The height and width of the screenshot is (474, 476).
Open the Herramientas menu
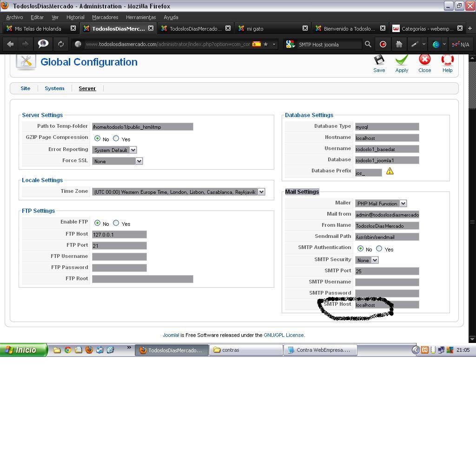click(x=141, y=17)
